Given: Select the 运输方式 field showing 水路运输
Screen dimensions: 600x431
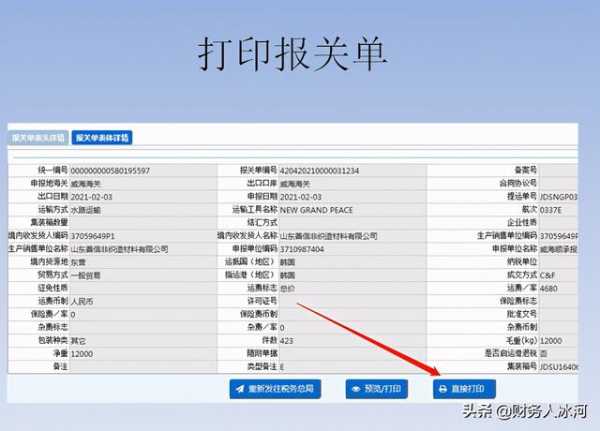Looking at the screenshot, I should 140,210.
